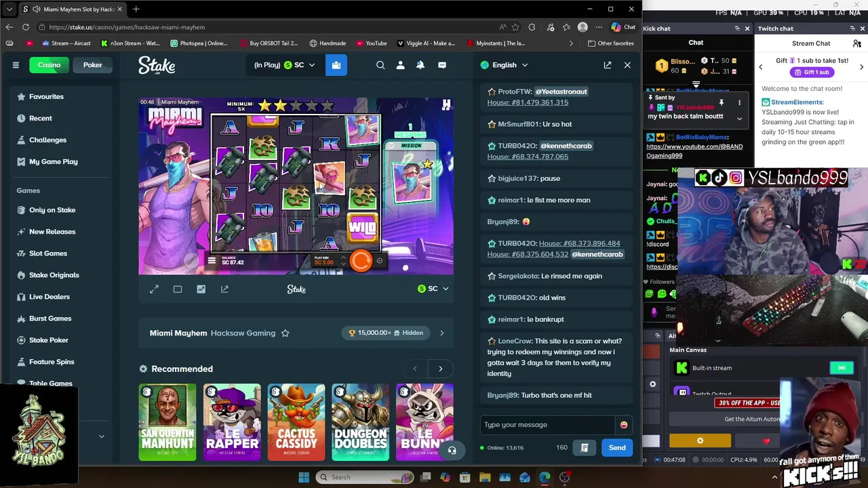The width and height of the screenshot is (868, 488).
Task: Open the Cactus Cassidy game thumbnail
Action: point(296,422)
